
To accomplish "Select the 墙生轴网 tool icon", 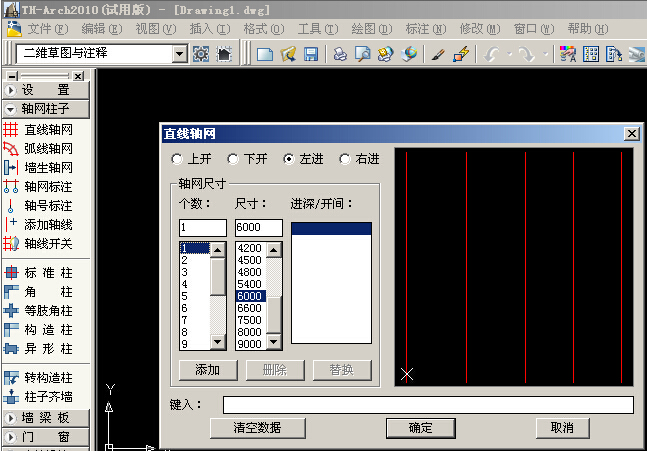I will coord(11,168).
